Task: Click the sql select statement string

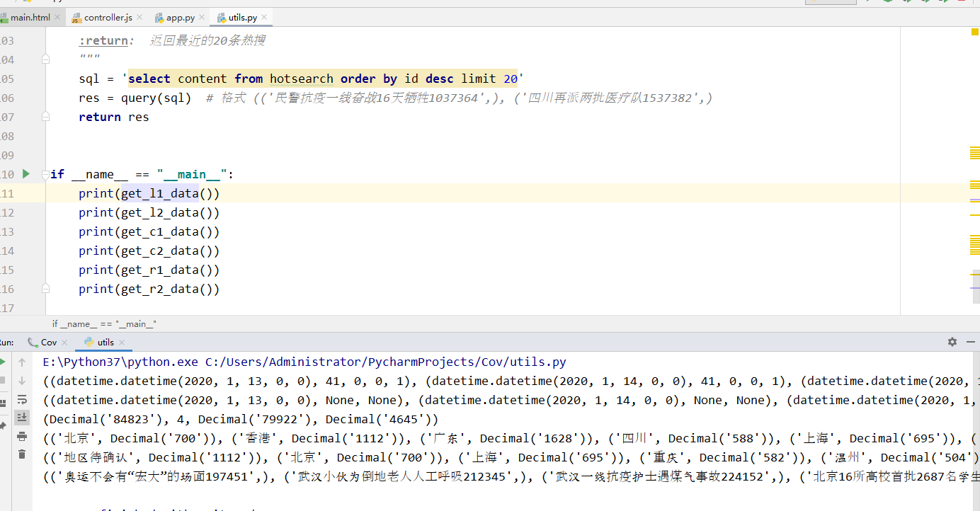Action: point(323,79)
